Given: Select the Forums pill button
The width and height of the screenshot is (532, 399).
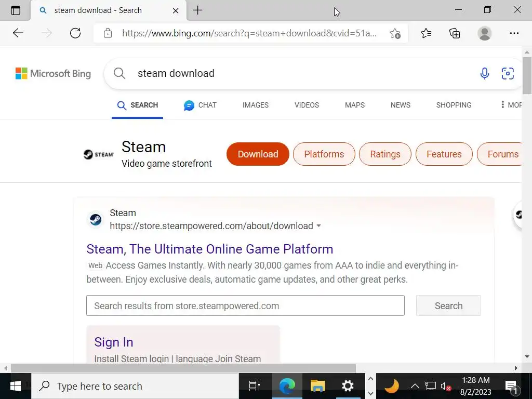Looking at the screenshot, I should pos(499,154).
